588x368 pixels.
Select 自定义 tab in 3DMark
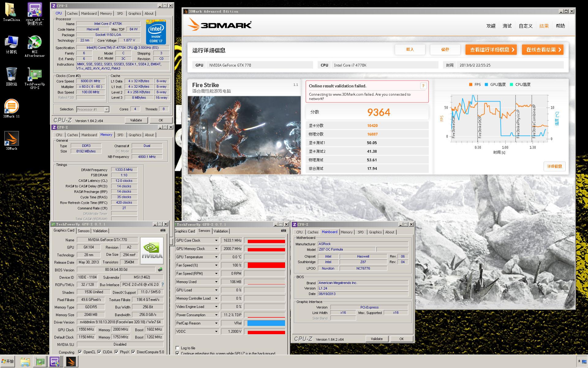click(526, 26)
